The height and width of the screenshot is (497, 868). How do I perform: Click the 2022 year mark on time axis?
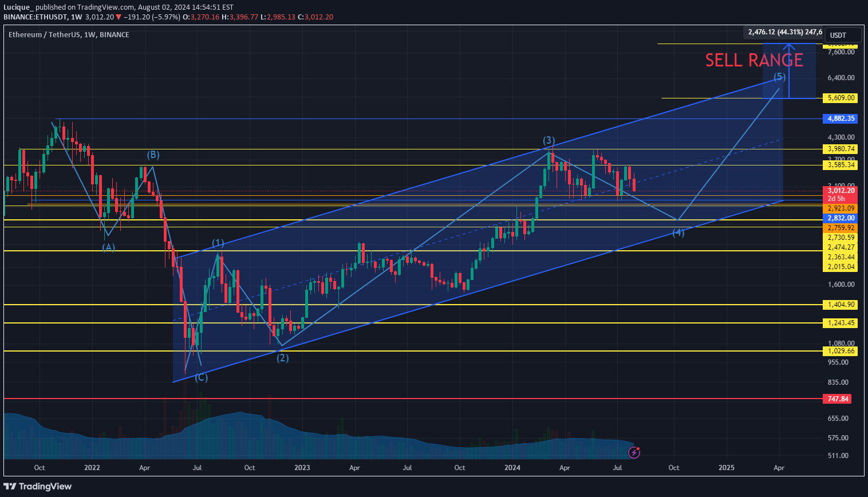(92, 468)
